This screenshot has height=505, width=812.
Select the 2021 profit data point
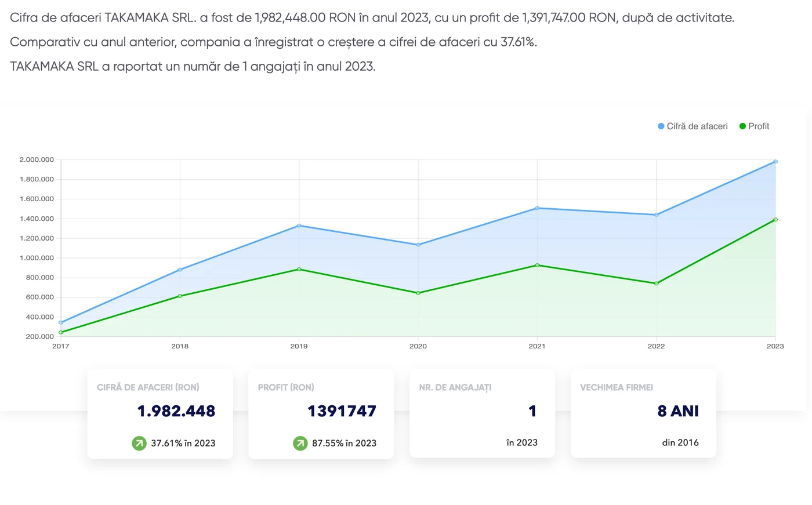point(537,266)
